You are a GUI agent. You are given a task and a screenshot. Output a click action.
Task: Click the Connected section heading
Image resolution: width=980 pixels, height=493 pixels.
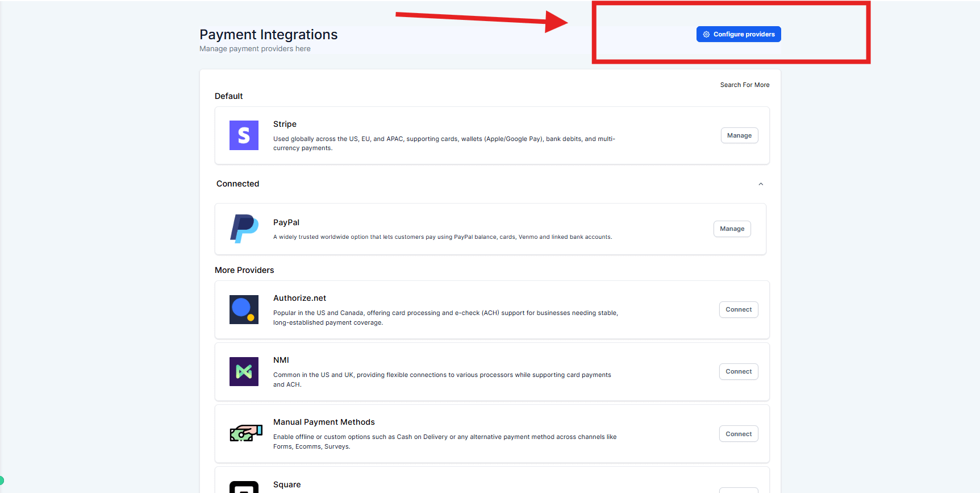237,184
